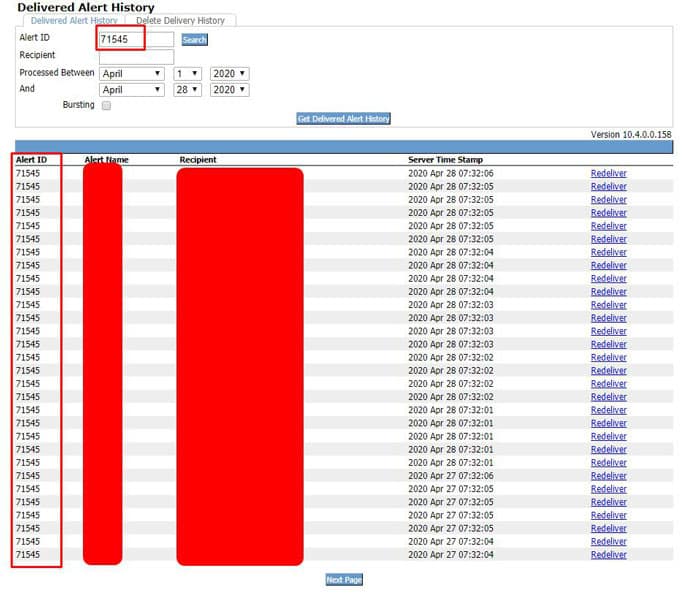
Task: Redeliver the alert stamped Apr 27 07:32:06
Action: [x=608, y=476]
